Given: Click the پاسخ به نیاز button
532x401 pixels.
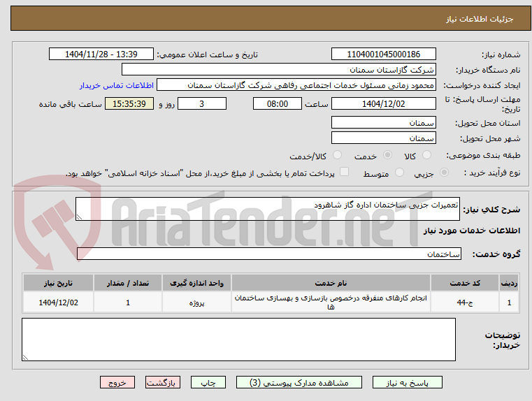Looking at the screenshot, I should click(x=408, y=382).
